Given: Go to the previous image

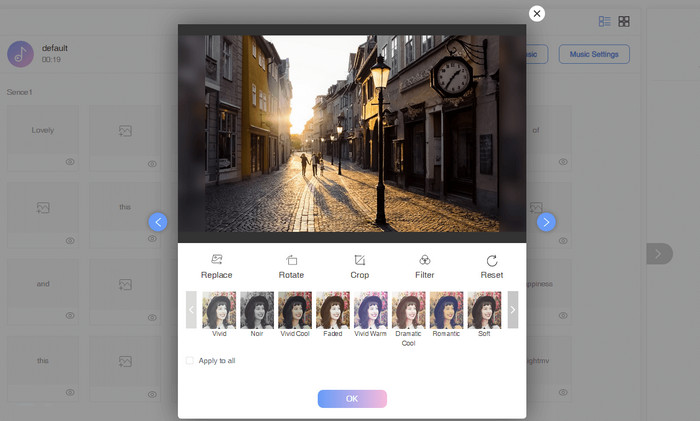Looking at the screenshot, I should 158,222.
